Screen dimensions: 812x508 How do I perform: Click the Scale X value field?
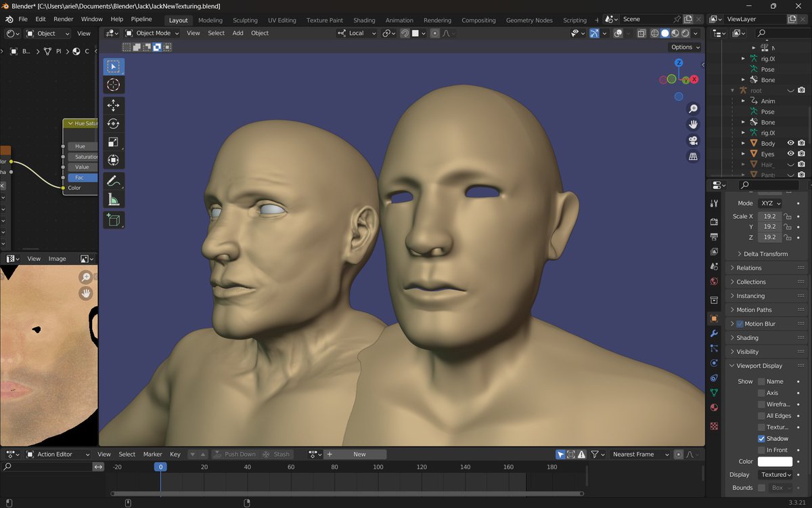(x=769, y=217)
